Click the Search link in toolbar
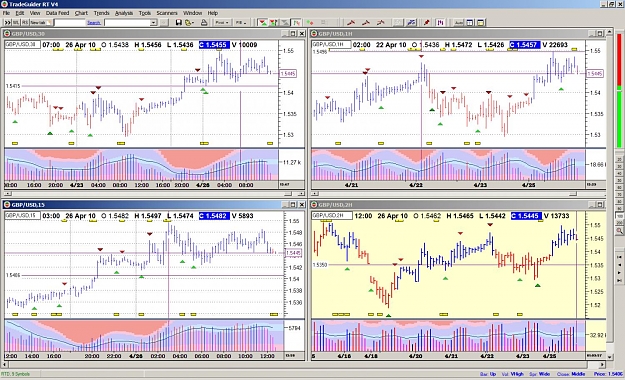625x380 pixels. 94,23
